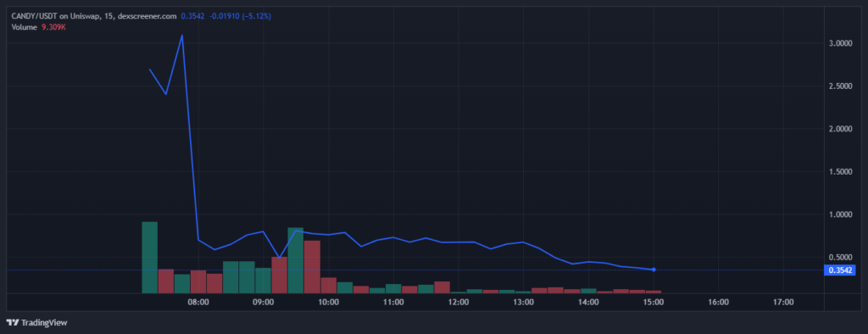868x334 pixels.
Task: Click the 0.5000 price axis label
Action: pyautogui.click(x=841, y=258)
